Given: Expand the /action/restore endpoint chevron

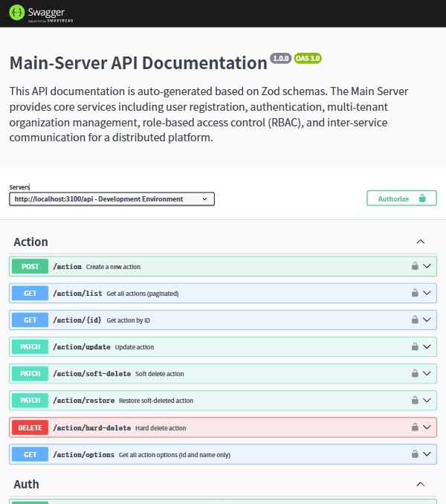Looking at the screenshot, I should coord(427,400).
